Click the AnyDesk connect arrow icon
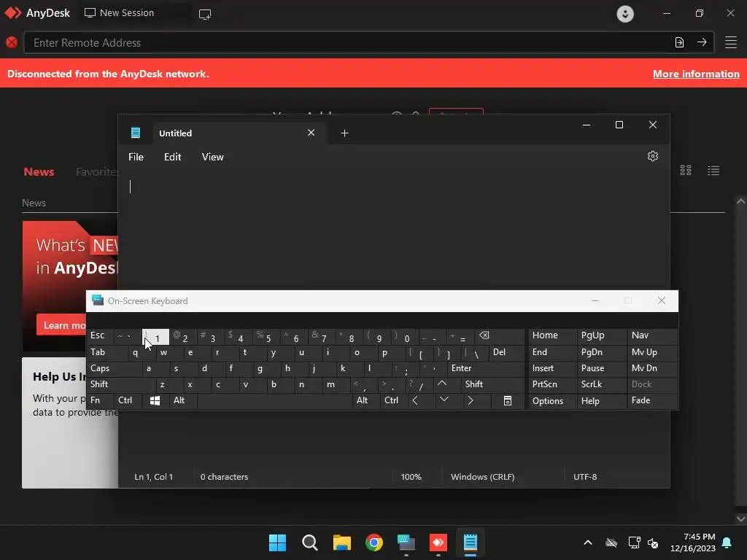747x560 pixels. tap(702, 42)
